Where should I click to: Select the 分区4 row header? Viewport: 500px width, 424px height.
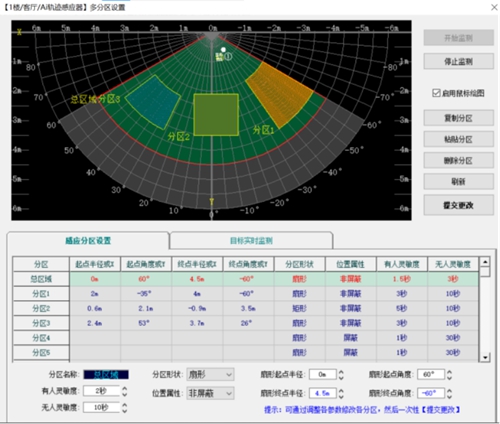(x=41, y=338)
